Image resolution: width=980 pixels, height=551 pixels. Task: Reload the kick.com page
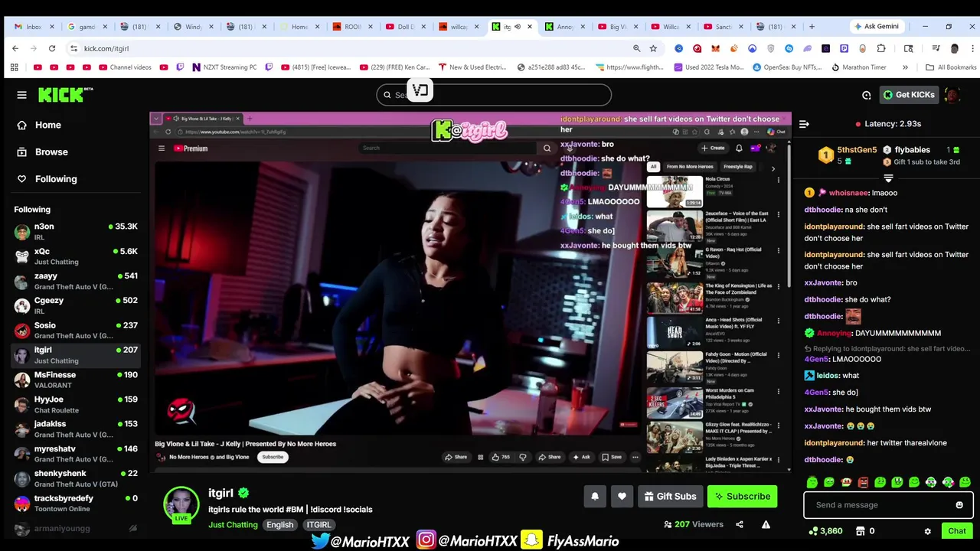52,48
